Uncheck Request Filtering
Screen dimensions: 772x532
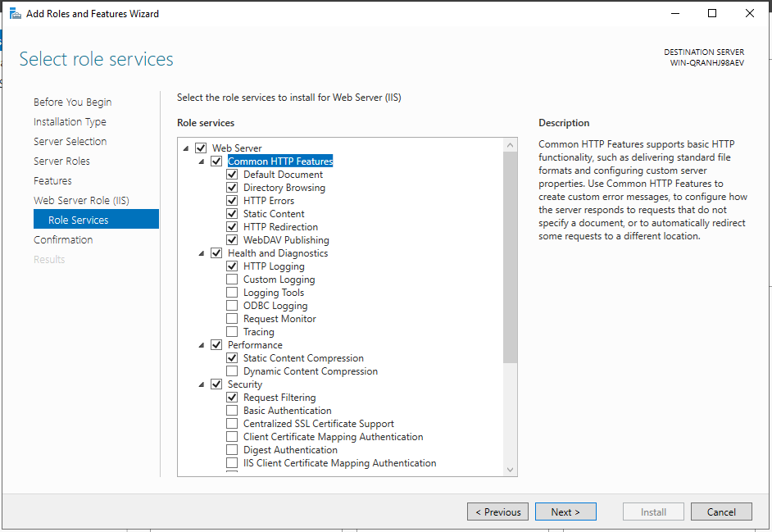[232, 398]
